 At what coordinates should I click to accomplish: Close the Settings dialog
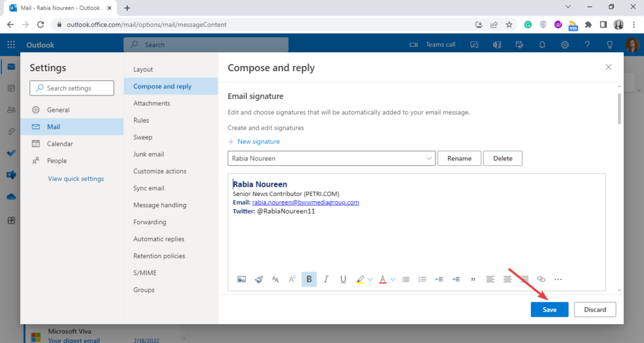pos(608,67)
